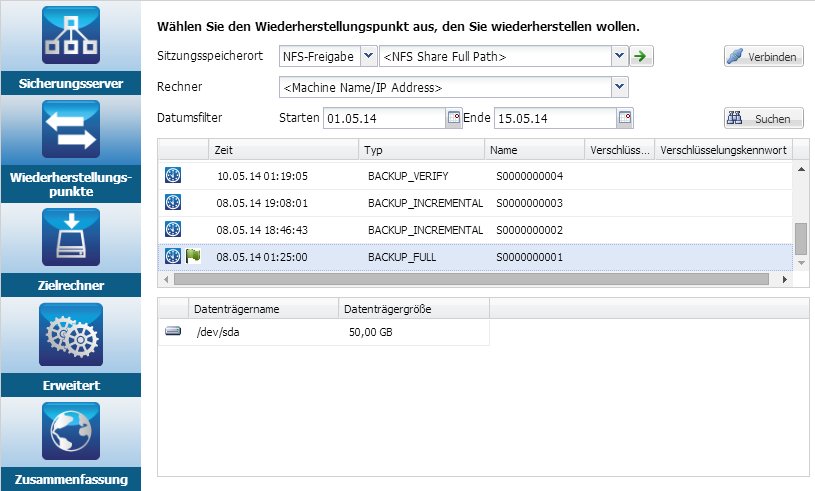Select the Wiederherstellungspunkte arrows icon
Viewport: 815px width, 491px height.
tap(71, 129)
